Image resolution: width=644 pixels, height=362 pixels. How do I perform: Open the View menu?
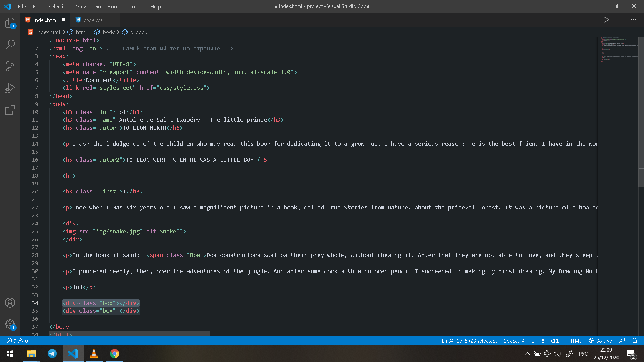[82, 6]
